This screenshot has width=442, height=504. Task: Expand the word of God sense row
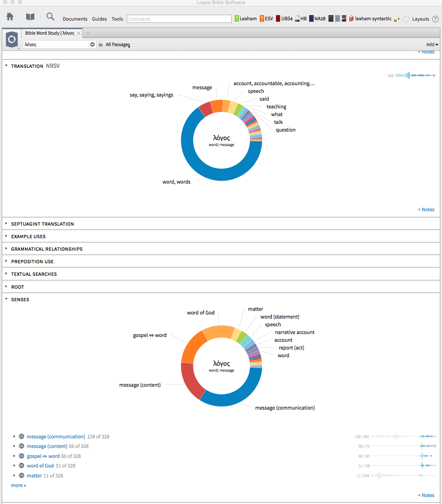click(x=14, y=465)
